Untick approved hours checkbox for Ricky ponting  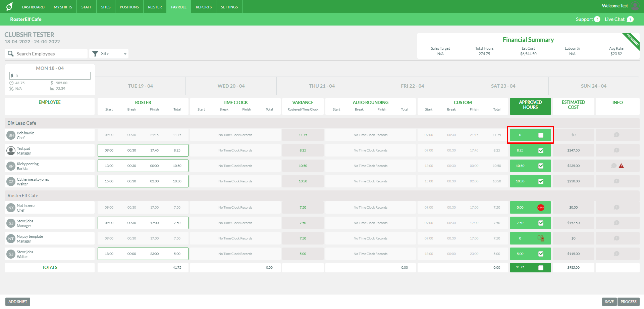[541, 166]
